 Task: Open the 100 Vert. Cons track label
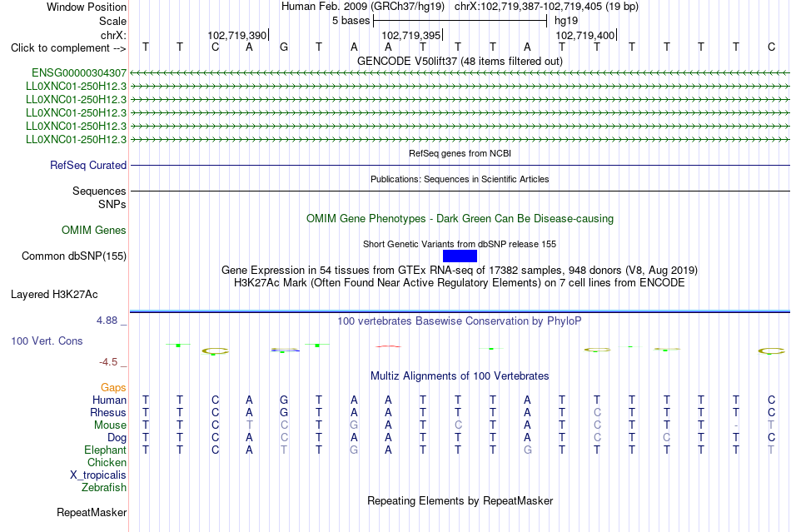[x=47, y=341]
